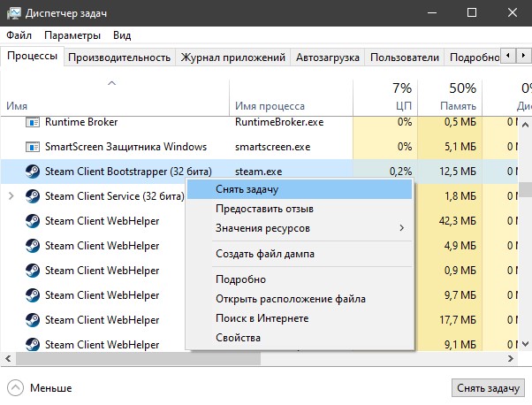Sort by the ЦП column header
This screenshot has height=405, width=532.
click(x=385, y=98)
